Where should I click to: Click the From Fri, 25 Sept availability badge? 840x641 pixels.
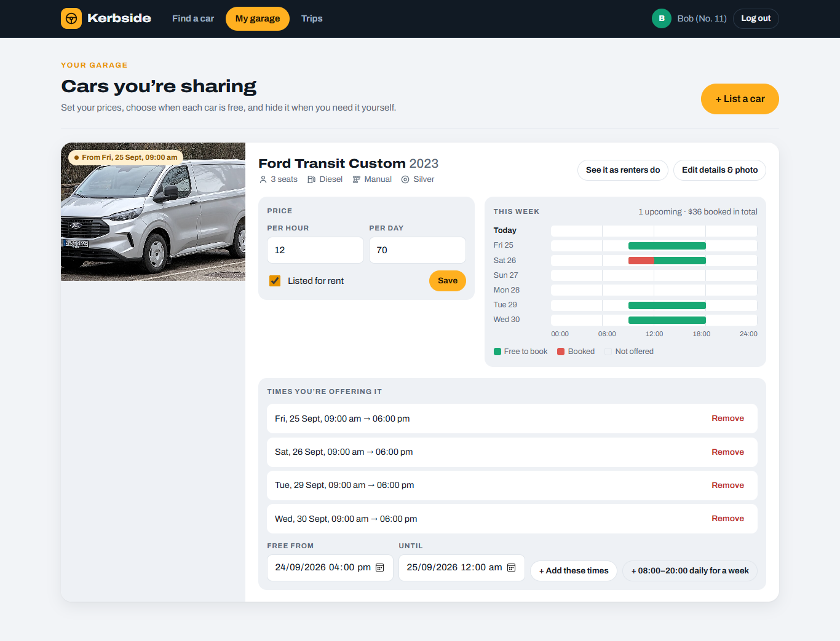125,157
